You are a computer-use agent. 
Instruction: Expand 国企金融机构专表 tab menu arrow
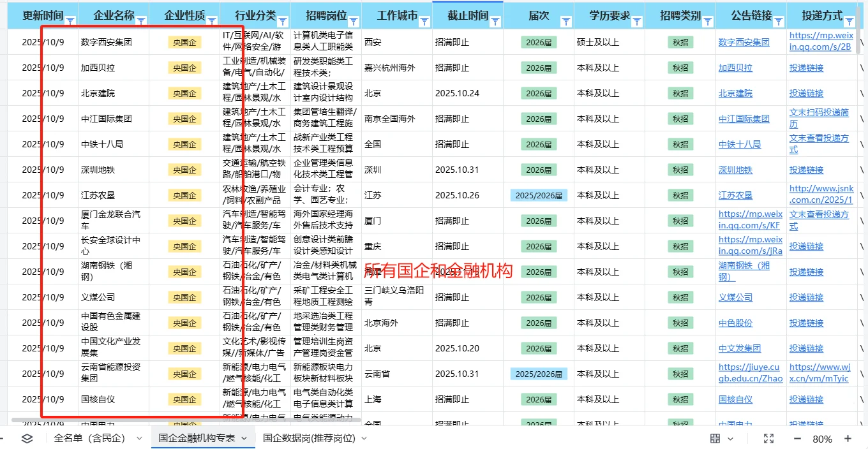(x=244, y=438)
